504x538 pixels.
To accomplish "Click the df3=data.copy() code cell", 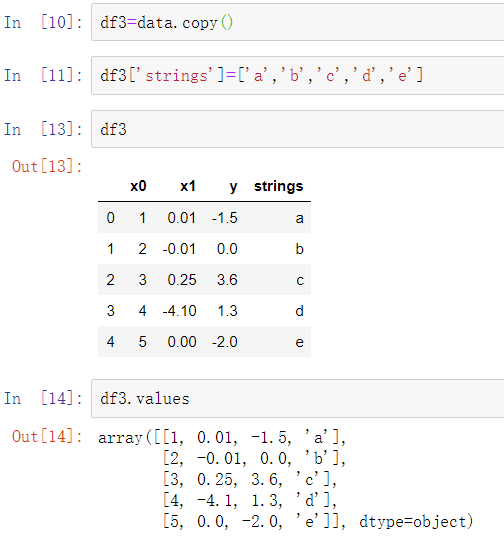I will tap(297, 23).
